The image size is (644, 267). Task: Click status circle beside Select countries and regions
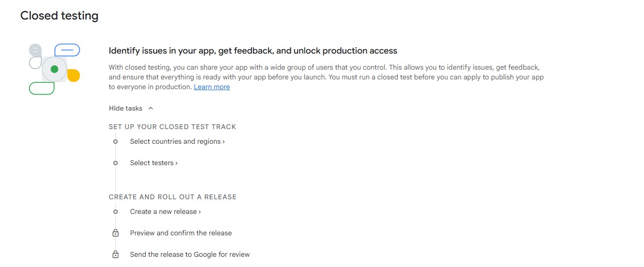[x=115, y=141]
